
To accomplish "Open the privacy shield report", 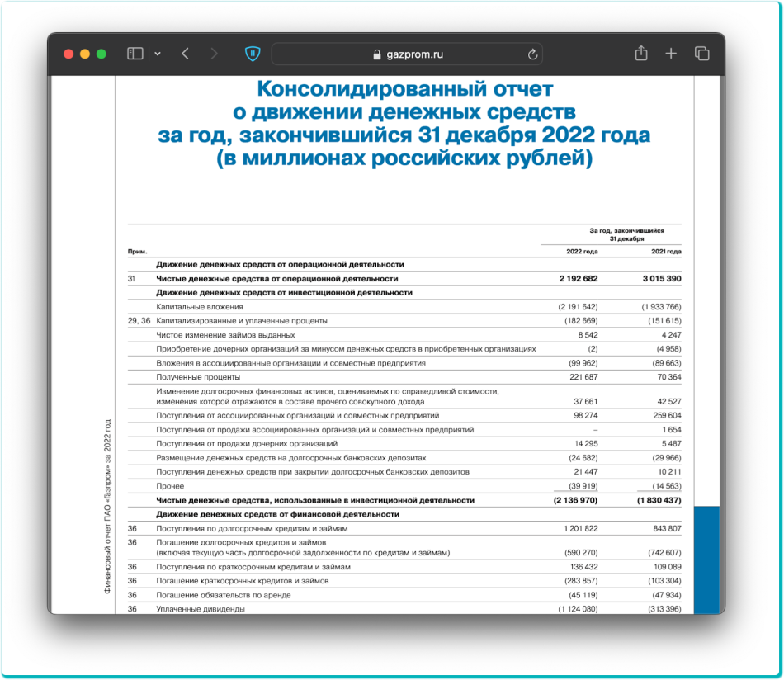I will (x=253, y=54).
